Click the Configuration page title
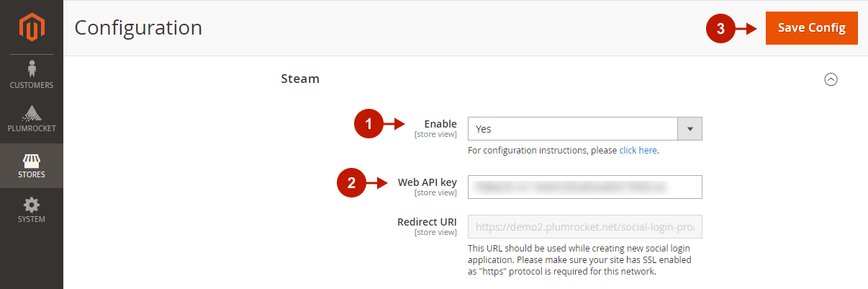This screenshot has height=289, width=868. pos(138,28)
